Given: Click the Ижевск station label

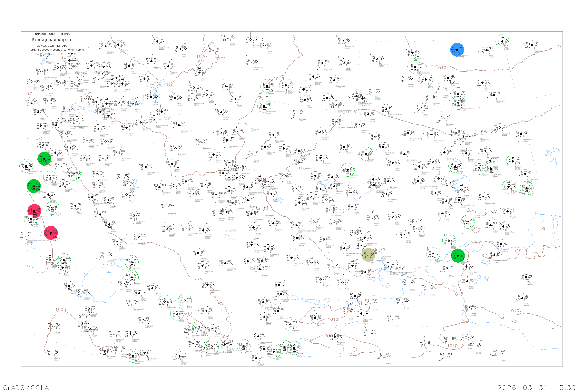Looking at the screenshot, I should 124,109.
